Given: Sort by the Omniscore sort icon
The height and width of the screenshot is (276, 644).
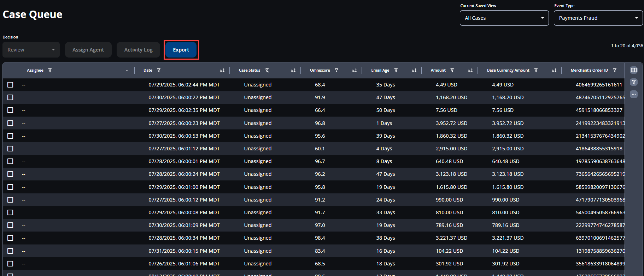Looking at the screenshot, I should tap(355, 70).
